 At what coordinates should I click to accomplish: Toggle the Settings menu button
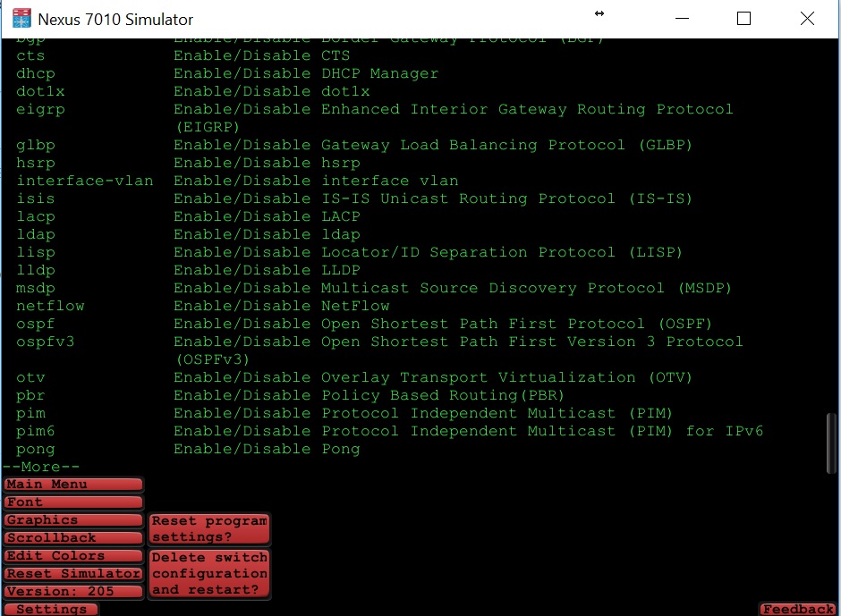tap(51, 610)
